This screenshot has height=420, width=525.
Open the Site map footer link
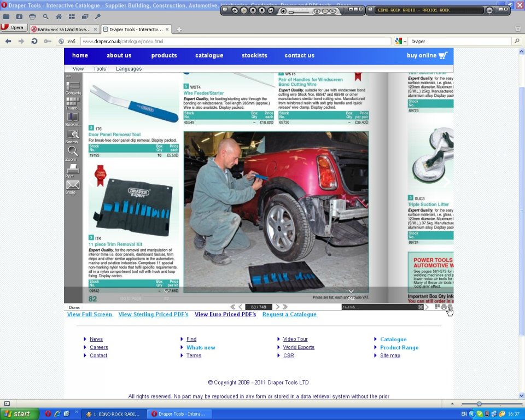[x=390, y=355]
